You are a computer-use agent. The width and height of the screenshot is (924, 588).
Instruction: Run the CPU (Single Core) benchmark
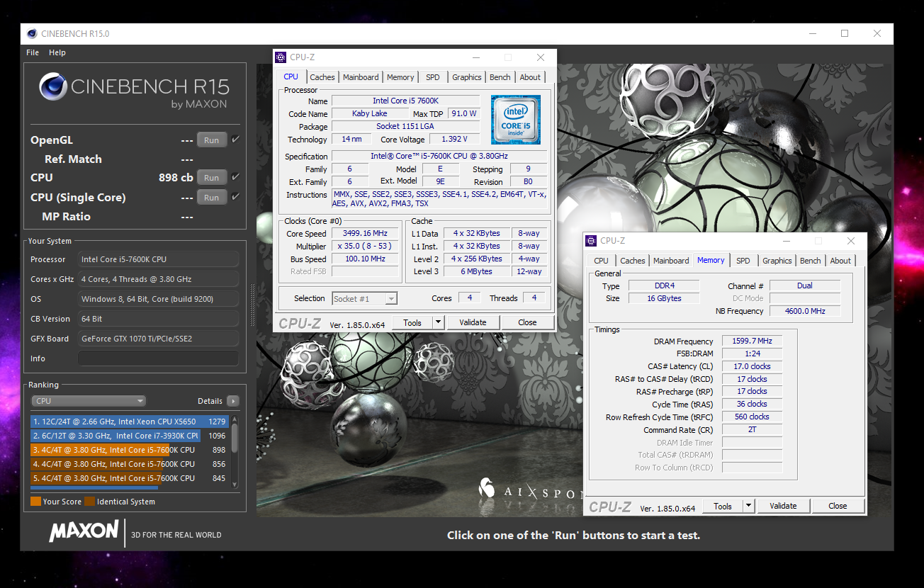[212, 198]
